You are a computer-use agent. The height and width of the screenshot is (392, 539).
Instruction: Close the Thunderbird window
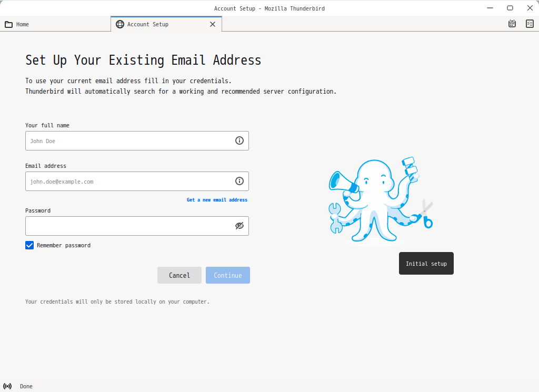(530, 8)
